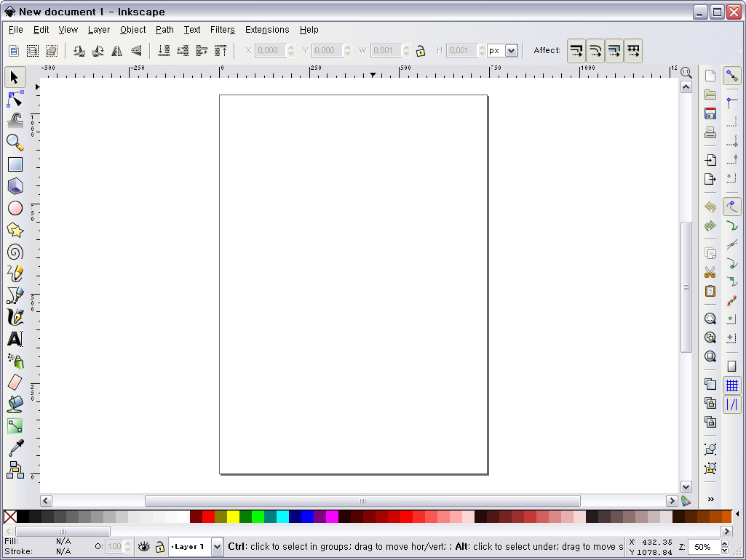Toggle the Layer 1 lock icon

click(x=160, y=547)
